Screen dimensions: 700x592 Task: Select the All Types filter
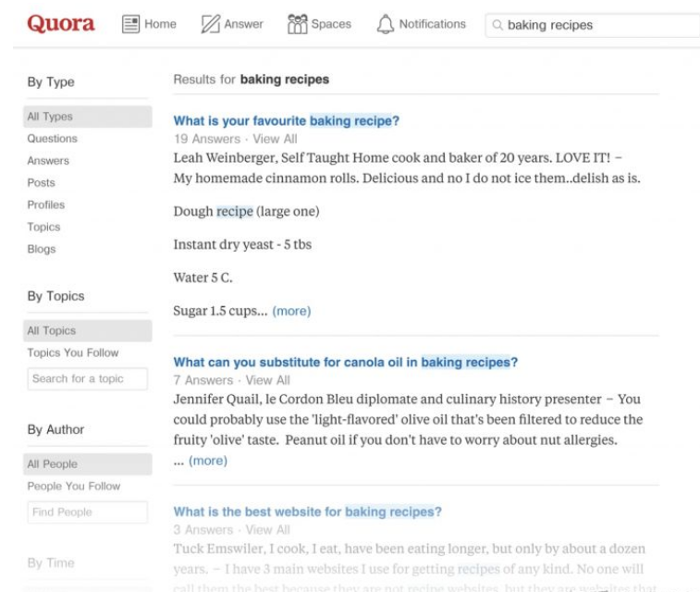[50, 117]
